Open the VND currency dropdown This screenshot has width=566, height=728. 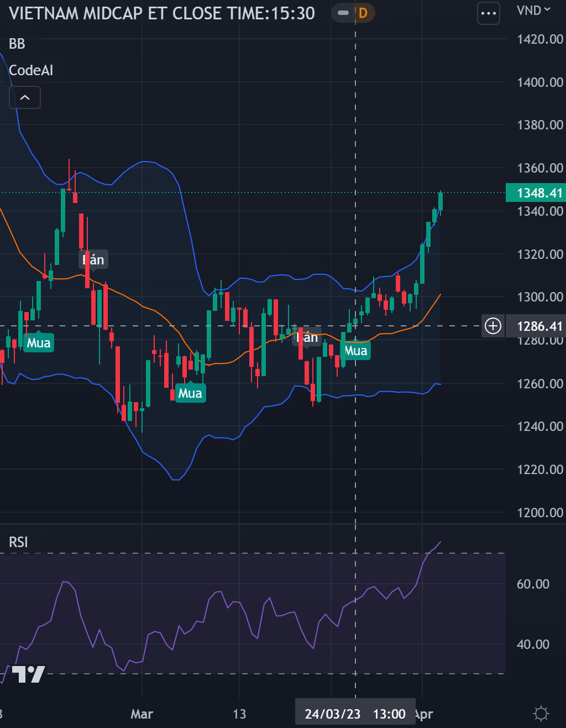533,9
